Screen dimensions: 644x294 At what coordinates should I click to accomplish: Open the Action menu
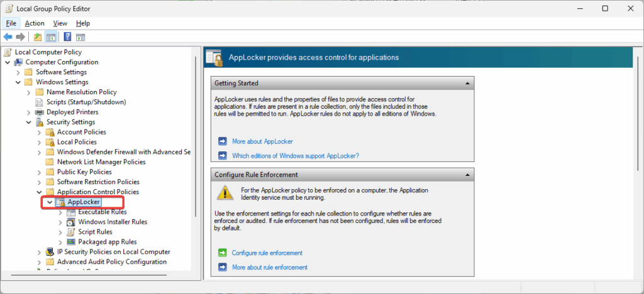pos(35,23)
